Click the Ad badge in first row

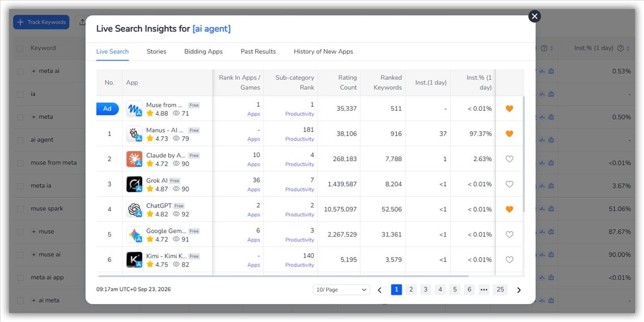tap(107, 109)
